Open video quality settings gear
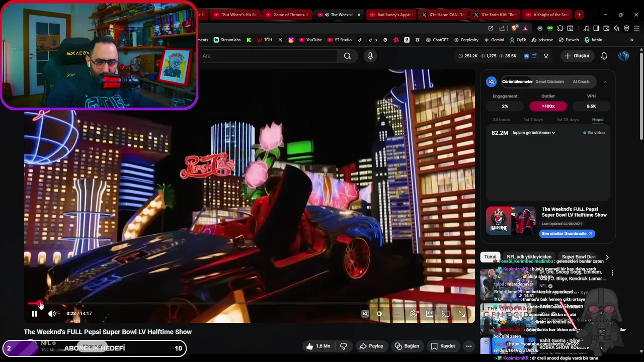This screenshot has height=362, width=644. click(414, 314)
